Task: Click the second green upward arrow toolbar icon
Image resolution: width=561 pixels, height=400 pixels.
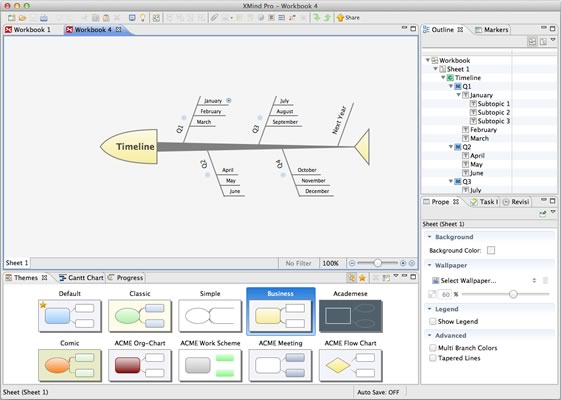Action: coord(327,18)
